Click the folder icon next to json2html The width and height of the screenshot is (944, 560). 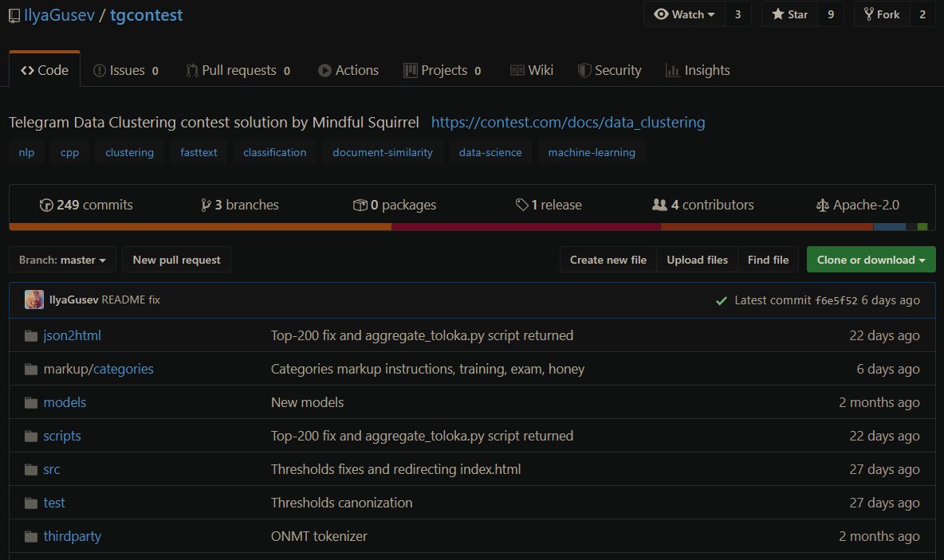31,335
